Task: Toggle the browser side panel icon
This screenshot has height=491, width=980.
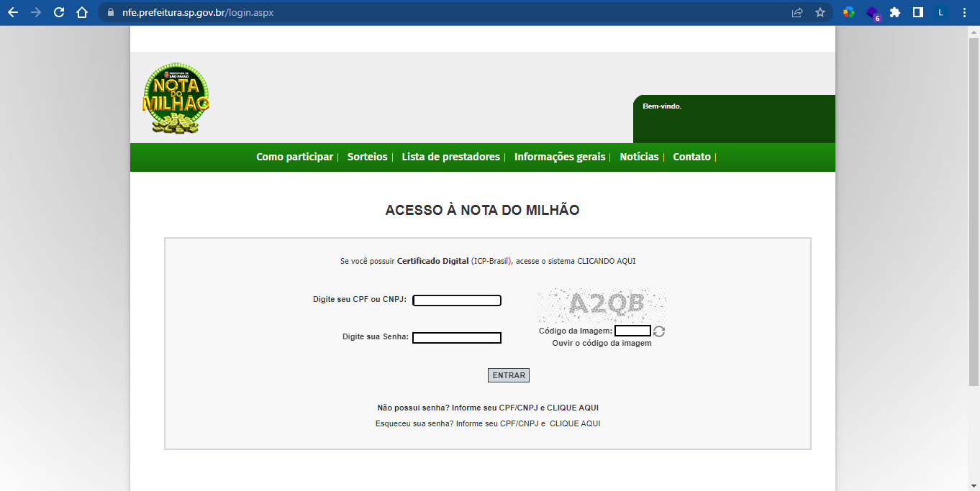Action: click(x=918, y=12)
